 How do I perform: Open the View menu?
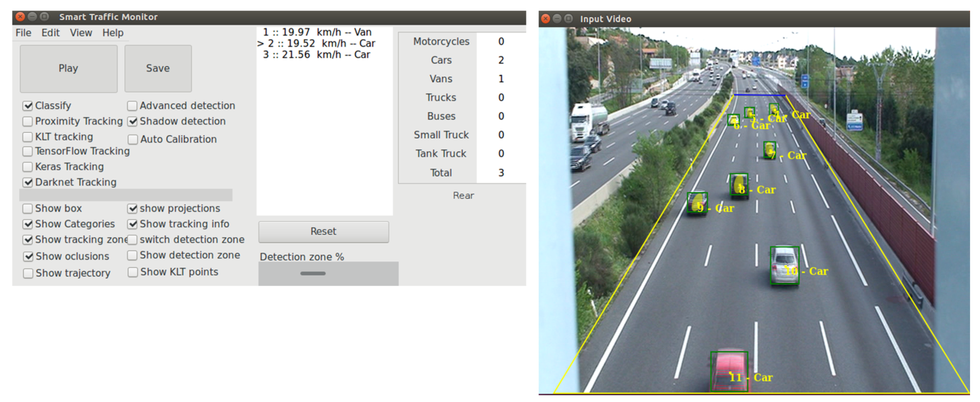81,33
